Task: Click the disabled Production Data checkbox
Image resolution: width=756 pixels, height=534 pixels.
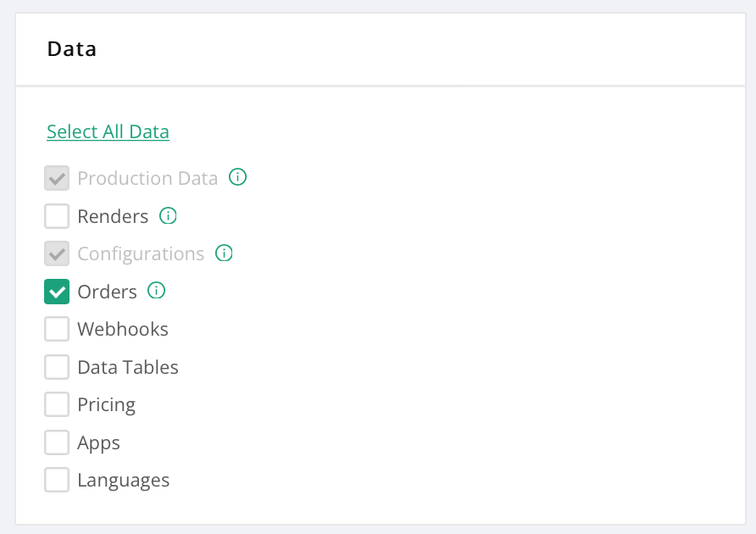Action: point(57,179)
